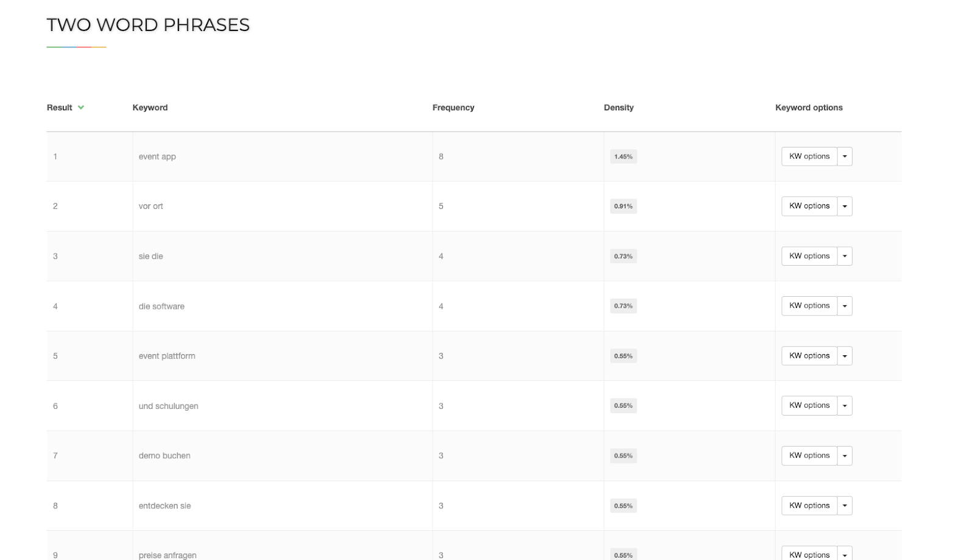The image size is (975, 560).
Task: Select the event plattform keyword cell
Action: pos(167,356)
